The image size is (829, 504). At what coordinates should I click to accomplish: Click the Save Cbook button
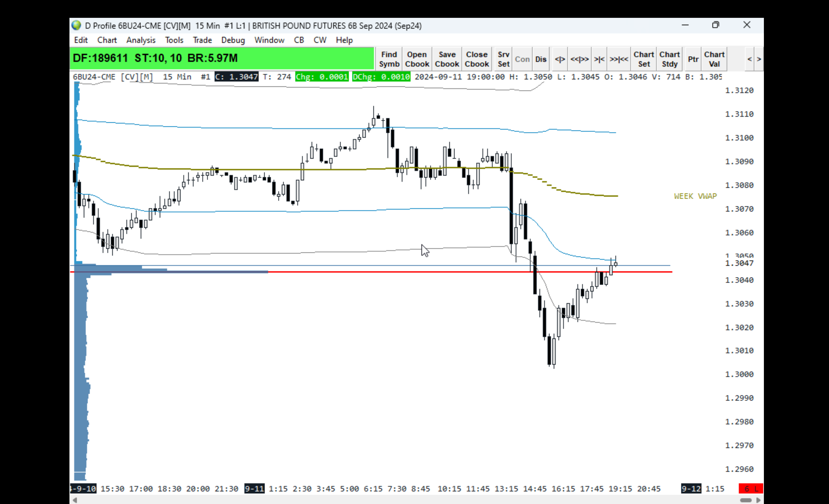click(447, 59)
